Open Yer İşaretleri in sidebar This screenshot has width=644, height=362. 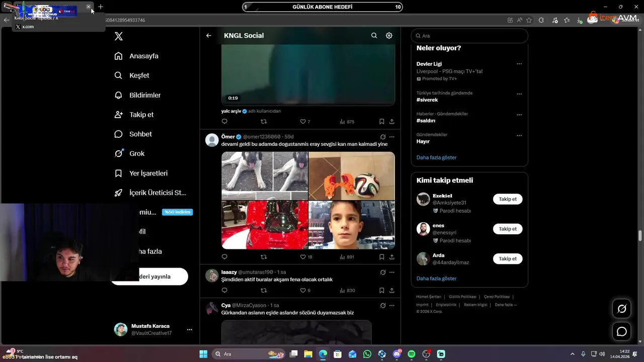(141, 173)
